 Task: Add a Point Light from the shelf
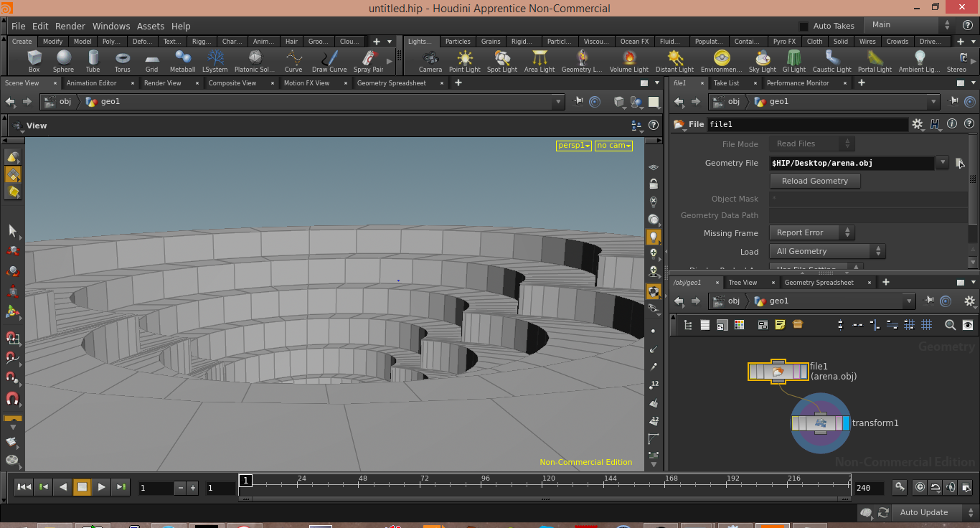(x=465, y=60)
